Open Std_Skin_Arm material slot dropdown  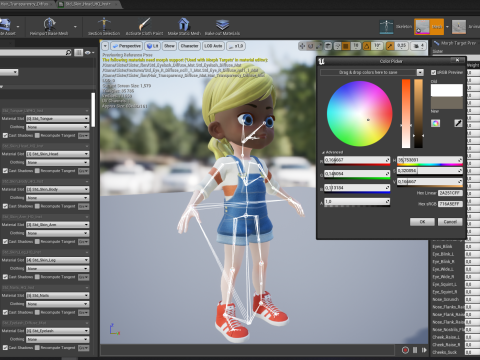[x=58, y=225]
